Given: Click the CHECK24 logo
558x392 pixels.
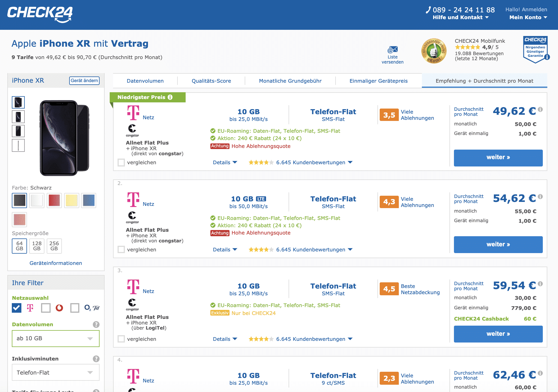Looking at the screenshot, I should tap(40, 15).
